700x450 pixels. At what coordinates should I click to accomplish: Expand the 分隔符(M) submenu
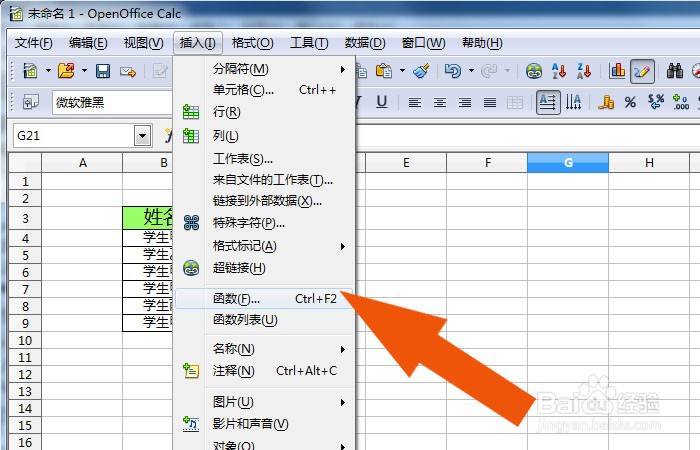click(x=342, y=69)
